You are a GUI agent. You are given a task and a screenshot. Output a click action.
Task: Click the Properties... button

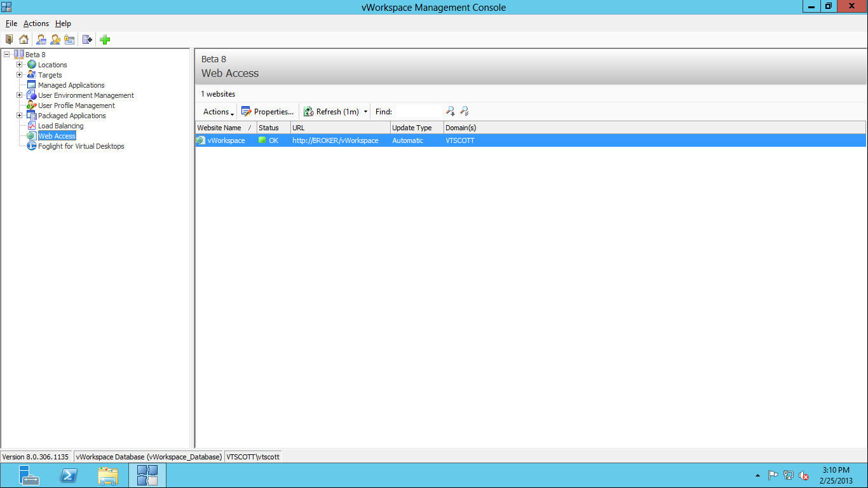pos(268,112)
